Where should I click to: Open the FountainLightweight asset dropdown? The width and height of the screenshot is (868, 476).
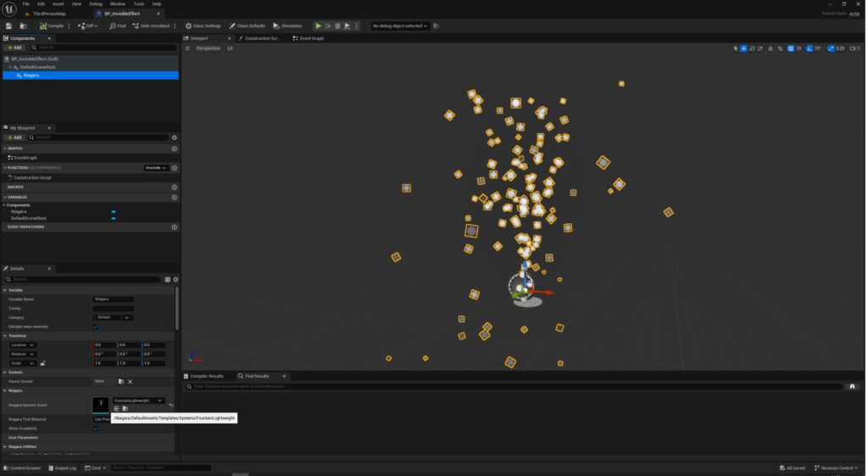pyautogui.click(x=138, y=400)
